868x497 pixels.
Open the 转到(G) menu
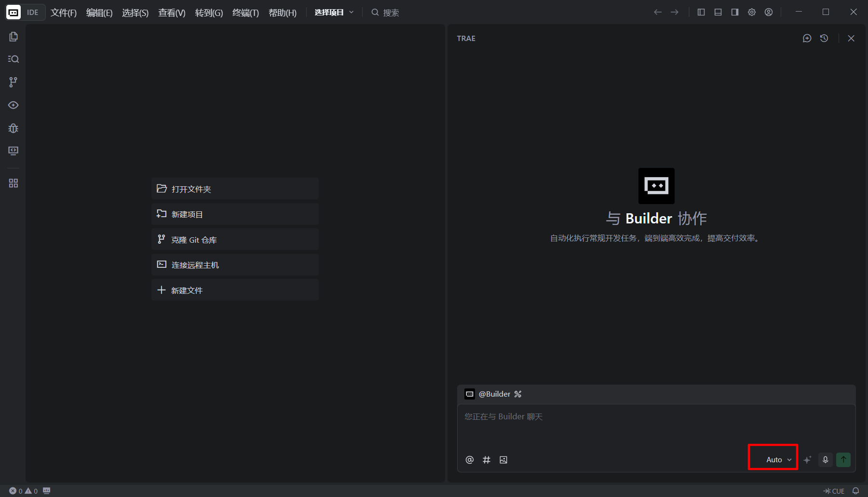209,13
